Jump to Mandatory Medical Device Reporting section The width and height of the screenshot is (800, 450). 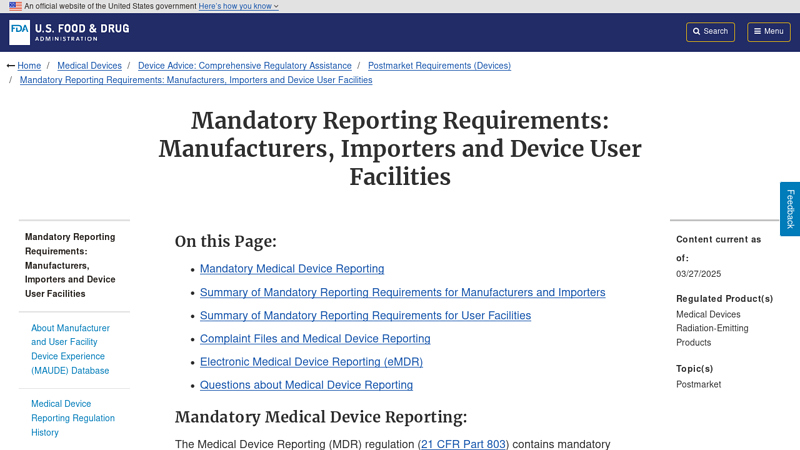pos(292,269)
